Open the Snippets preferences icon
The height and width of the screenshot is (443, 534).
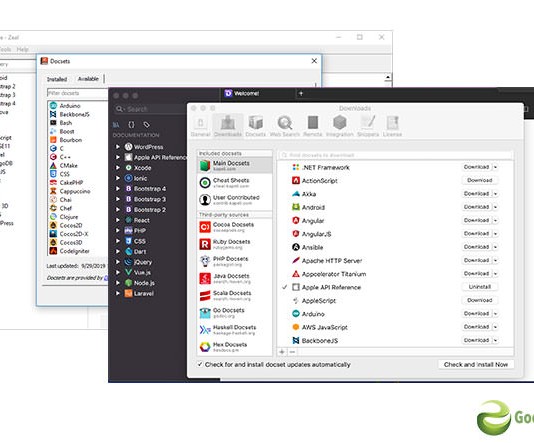coord(368,126)
